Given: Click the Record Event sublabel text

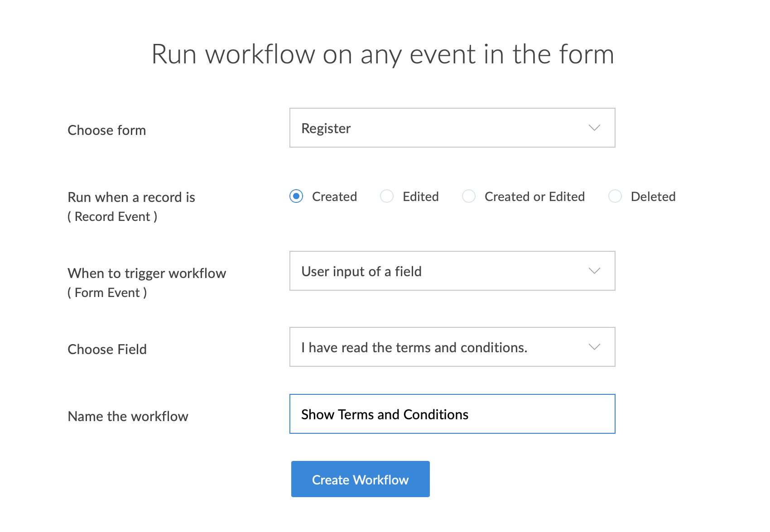Looking at the screenshot, I should click(112, 217).
